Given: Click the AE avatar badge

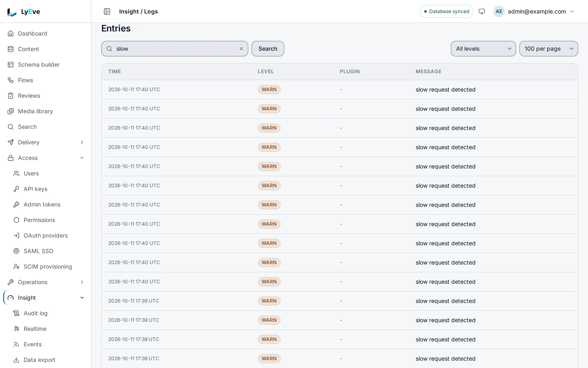Looking at the screenshot, I should 499,11.
